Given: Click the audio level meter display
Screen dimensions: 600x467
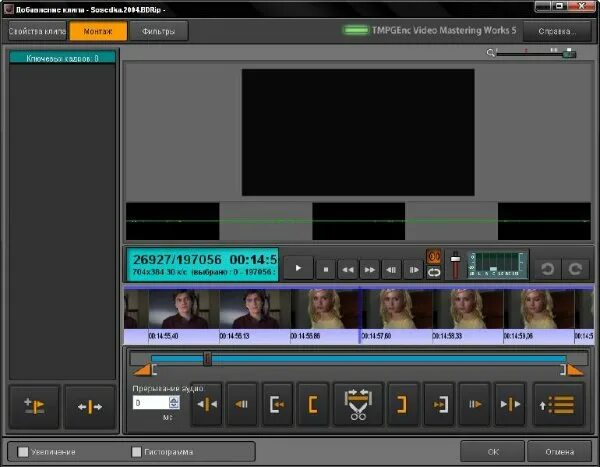Looking at the screenshot, I should [497, 265].
